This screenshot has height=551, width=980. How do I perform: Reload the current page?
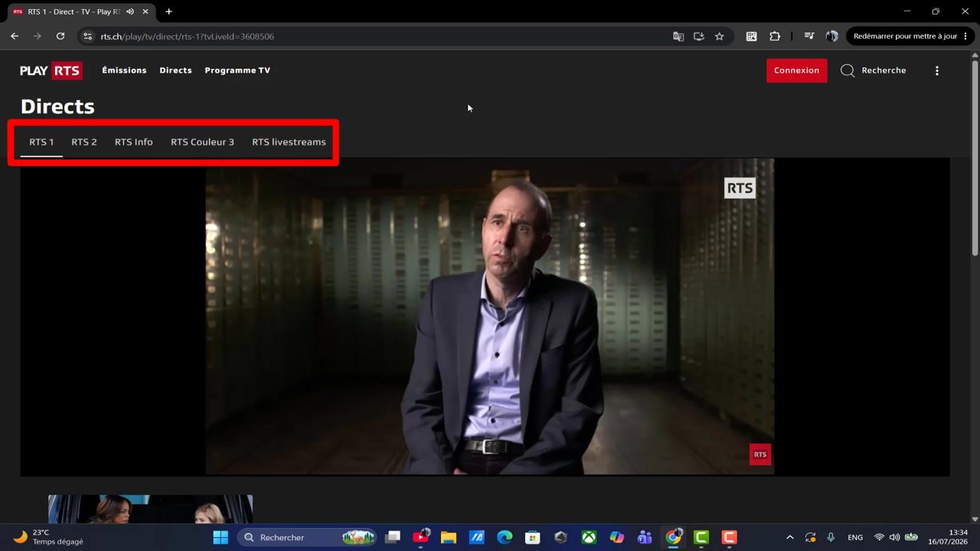[x=60, y=36]
